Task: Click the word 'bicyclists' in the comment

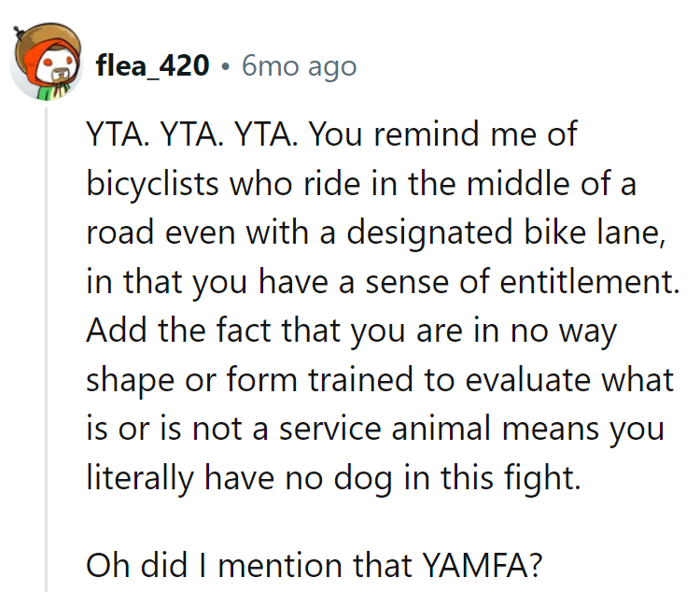Action: tap(152, 184)
